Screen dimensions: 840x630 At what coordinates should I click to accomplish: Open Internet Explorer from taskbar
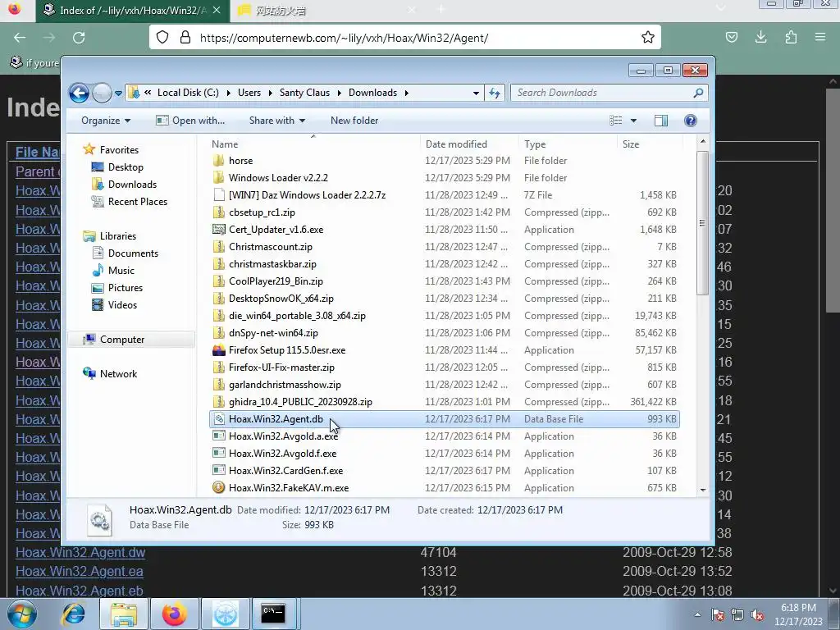click(x=73, y=614)
